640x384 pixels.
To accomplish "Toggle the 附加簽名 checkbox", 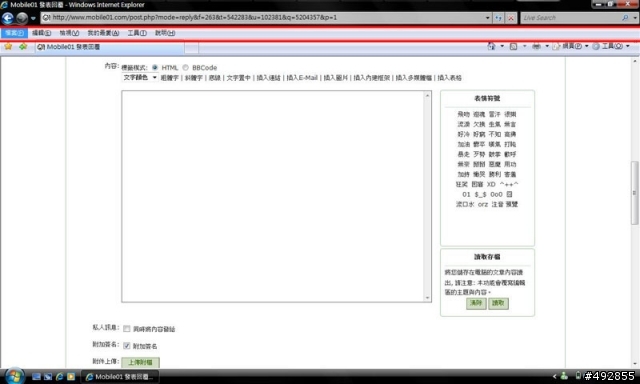I will (127, 346).
